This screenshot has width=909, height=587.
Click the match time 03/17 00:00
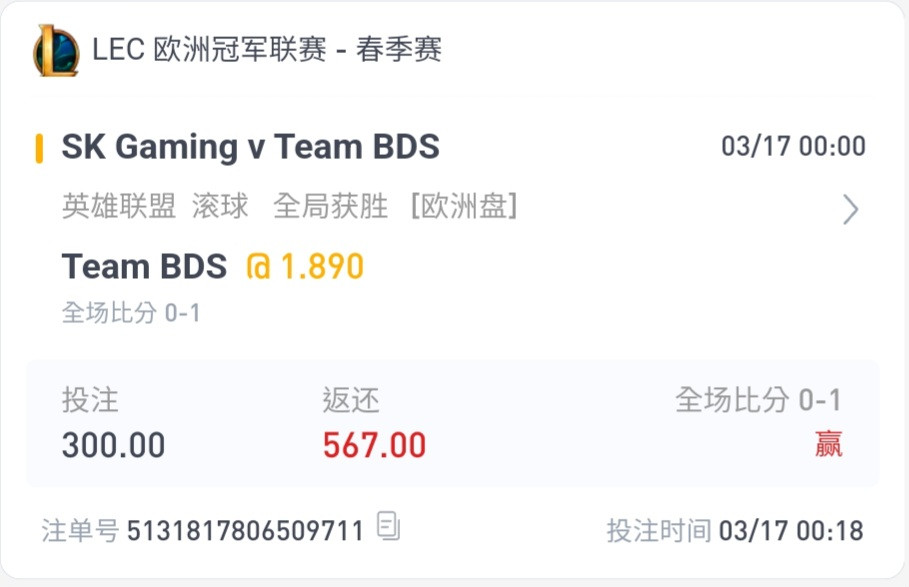793,146
